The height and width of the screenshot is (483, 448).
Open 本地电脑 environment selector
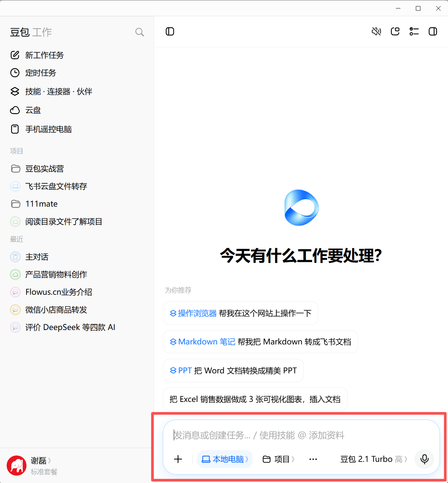tap(225, 459)
